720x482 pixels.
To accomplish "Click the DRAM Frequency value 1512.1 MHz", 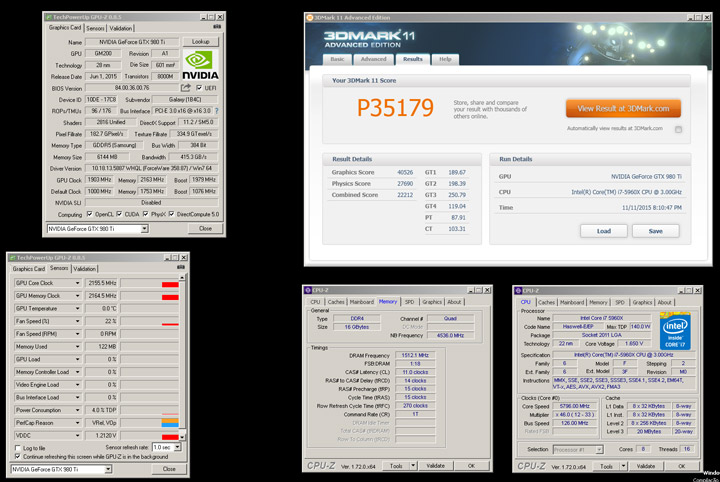I will tap(415, 355).
